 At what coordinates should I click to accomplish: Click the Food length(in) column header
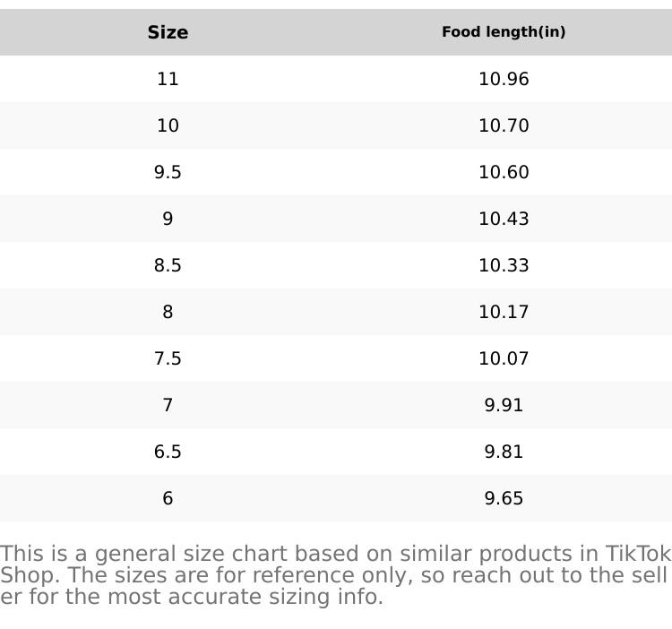pyautogui.click(x=504, y=32)
